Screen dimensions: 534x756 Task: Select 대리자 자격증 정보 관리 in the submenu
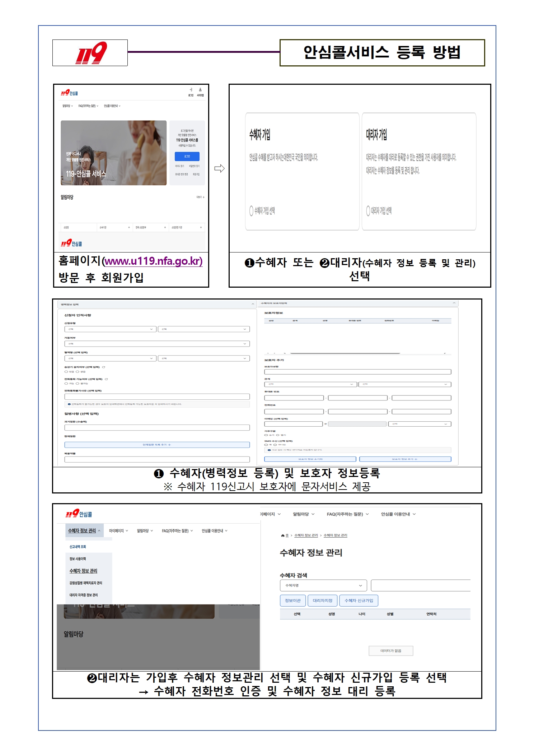[84, 595]
